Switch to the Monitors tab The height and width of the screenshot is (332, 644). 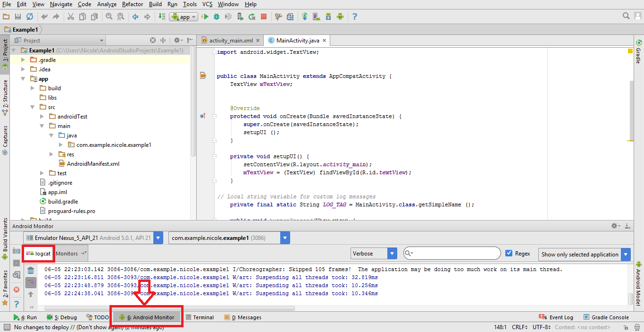tap(66, 253)
